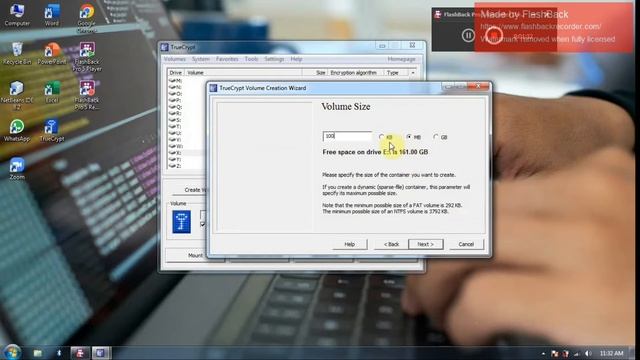Viewport: 640px width, 360px height.
Task: Open the Favorites menu in TrueCrypt
Action: point(227,59)
